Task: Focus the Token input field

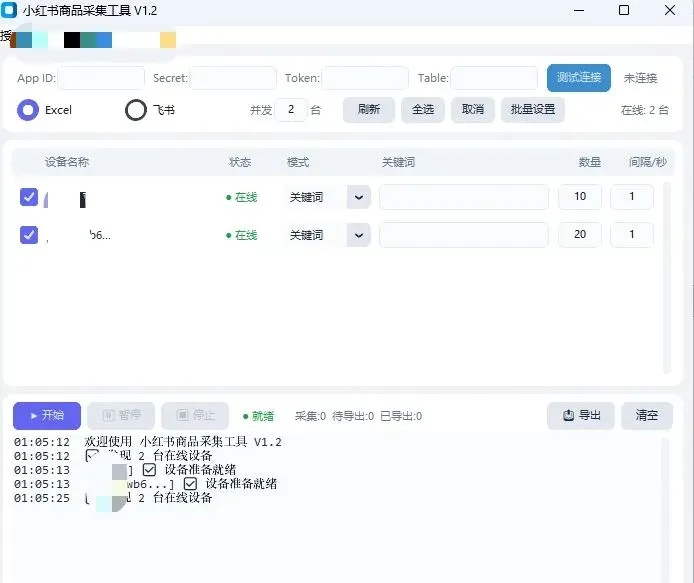Action: (x=365, y=78)
